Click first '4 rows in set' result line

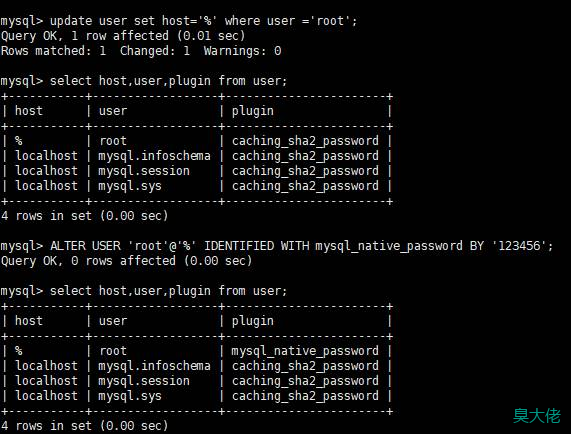pos(84,216)
